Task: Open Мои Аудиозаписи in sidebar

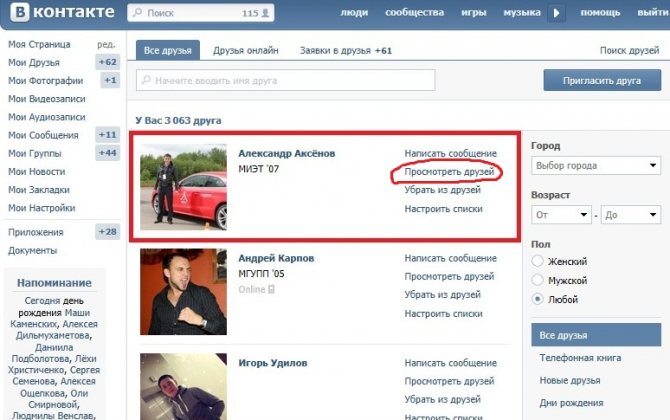Action: (47, 117)
